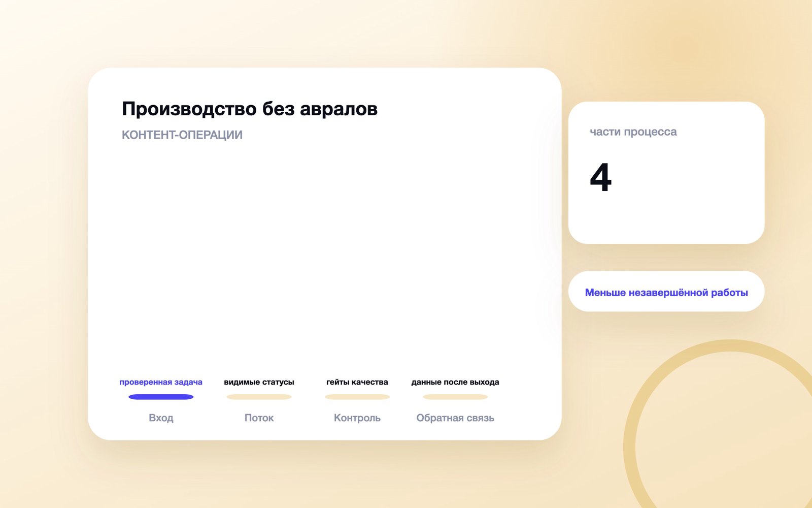
Task: Click the 'Контроль' caption
Action: (x=357, y=418)
